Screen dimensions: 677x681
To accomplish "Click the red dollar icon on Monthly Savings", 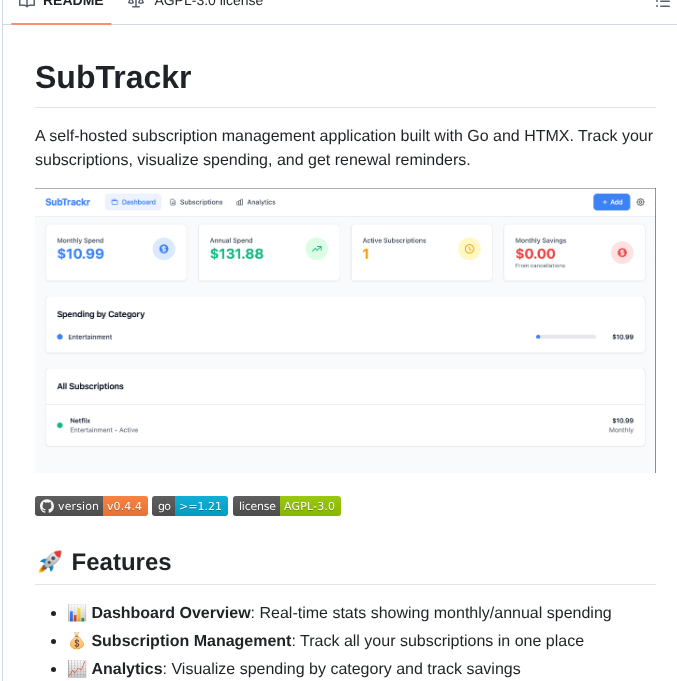I will coord(622,252).
